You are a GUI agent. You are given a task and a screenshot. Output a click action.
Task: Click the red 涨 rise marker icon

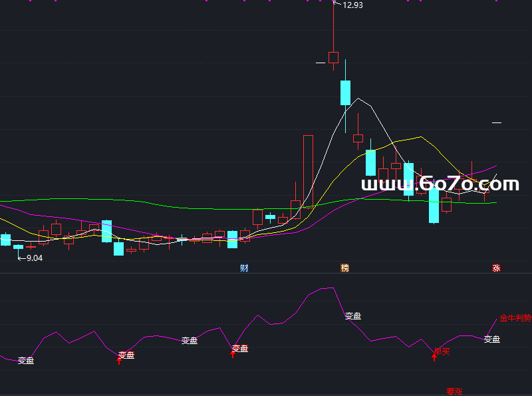click(x=496, y=268)
